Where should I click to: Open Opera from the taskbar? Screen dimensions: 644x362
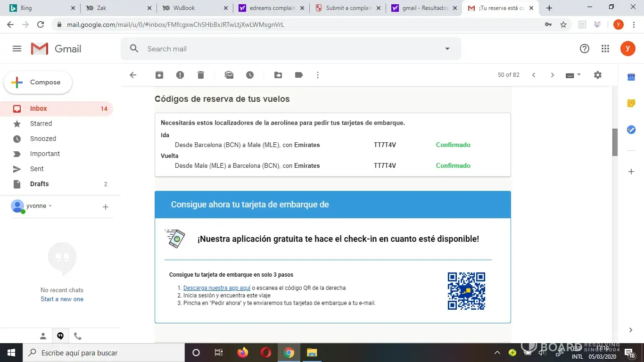pos(266,353)
